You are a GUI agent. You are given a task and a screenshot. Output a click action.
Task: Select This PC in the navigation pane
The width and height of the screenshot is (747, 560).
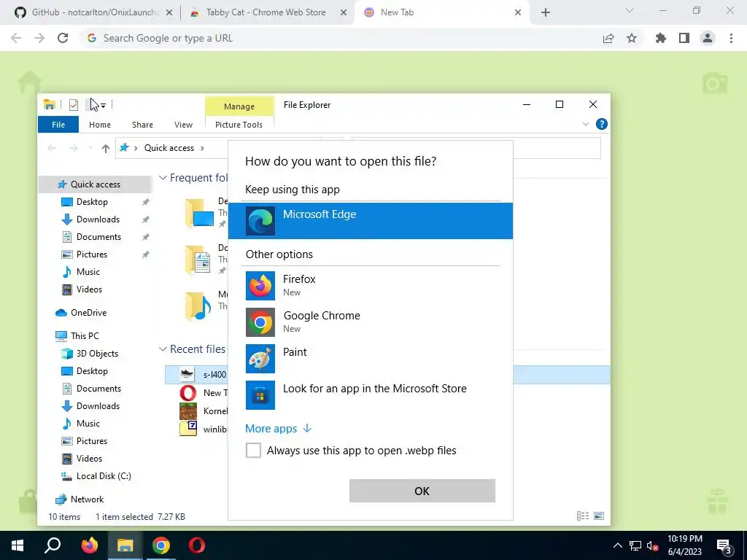tap(85, 336)
